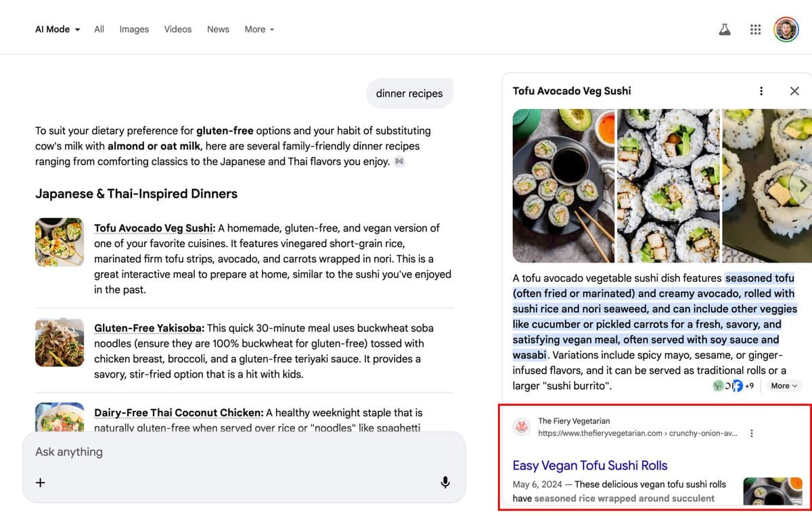Activate voice search with the microphone icon

pyautogui.click(x=445, y=482)
